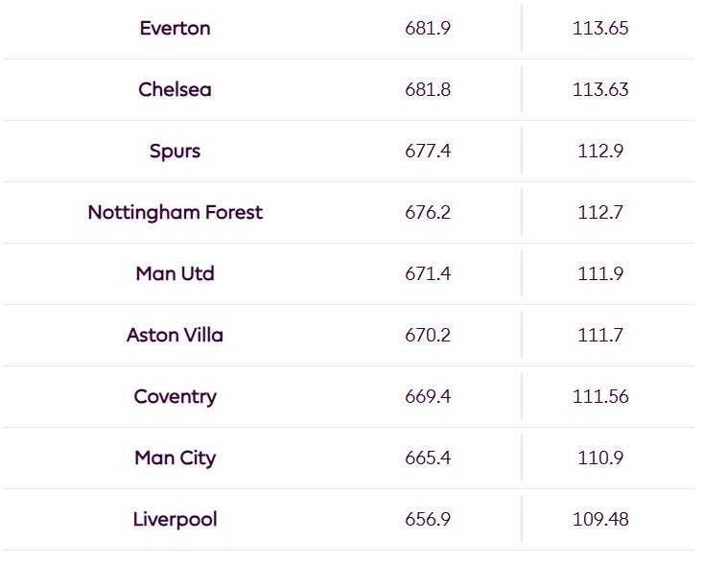Select Aston Villa's 670.2 value
728x564 pixels.
[x=428, y=335]
